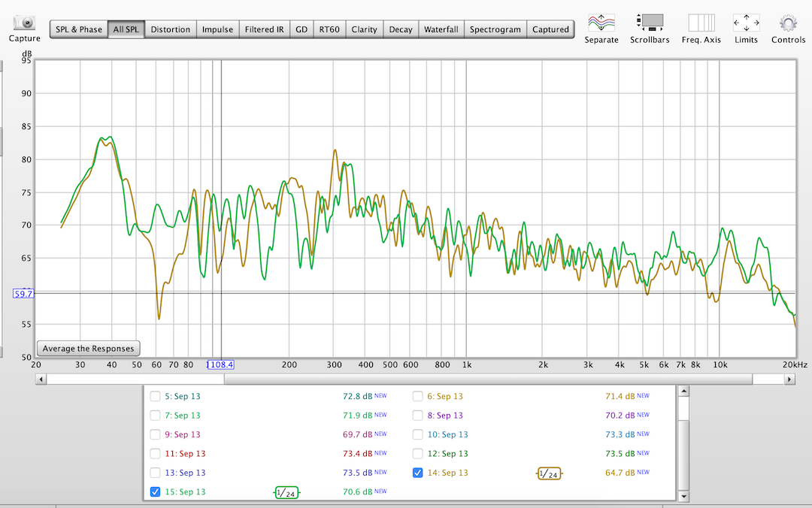
Task: Click the brown 1/24 smoothing badge
Action: pyautogui.click(x=550, y=473)
